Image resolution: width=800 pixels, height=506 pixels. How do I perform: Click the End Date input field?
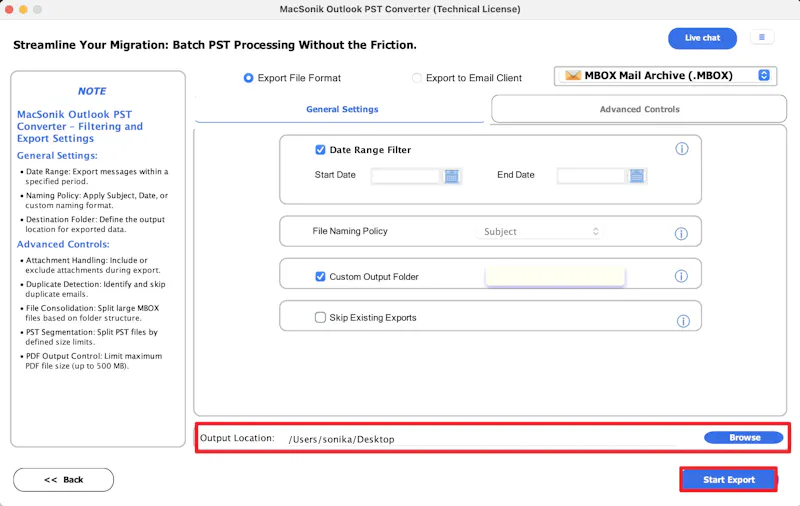tap(591, 176)
